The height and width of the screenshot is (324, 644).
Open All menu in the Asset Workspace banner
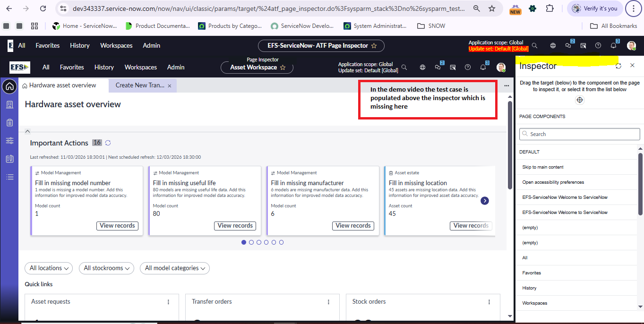point(46,68)
